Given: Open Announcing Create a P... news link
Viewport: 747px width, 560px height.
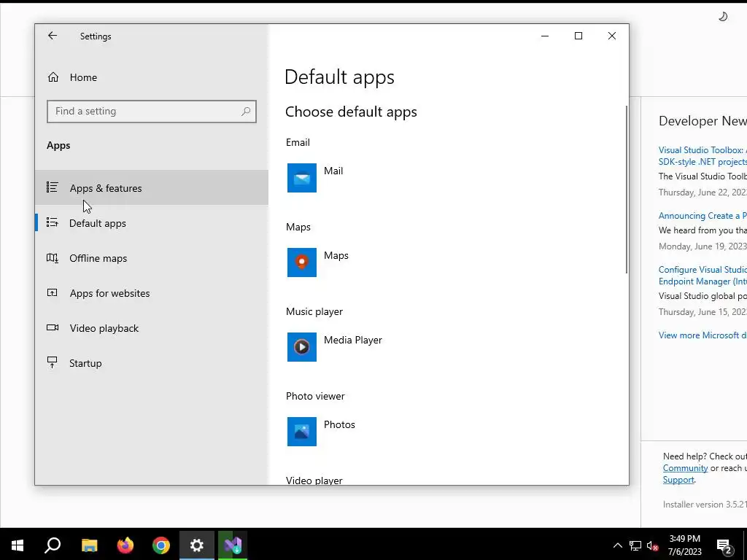Looking at the screenshot, I should (x=703, y=216).
